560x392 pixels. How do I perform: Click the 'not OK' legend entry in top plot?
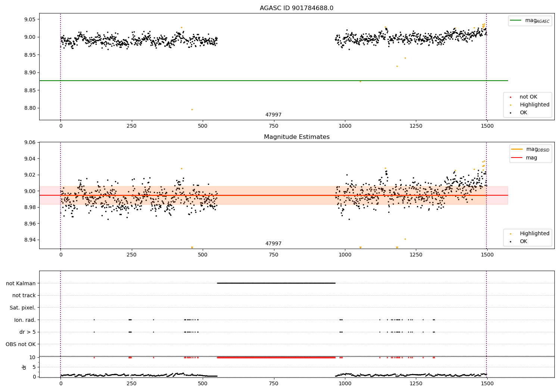[x=528, y=97]
